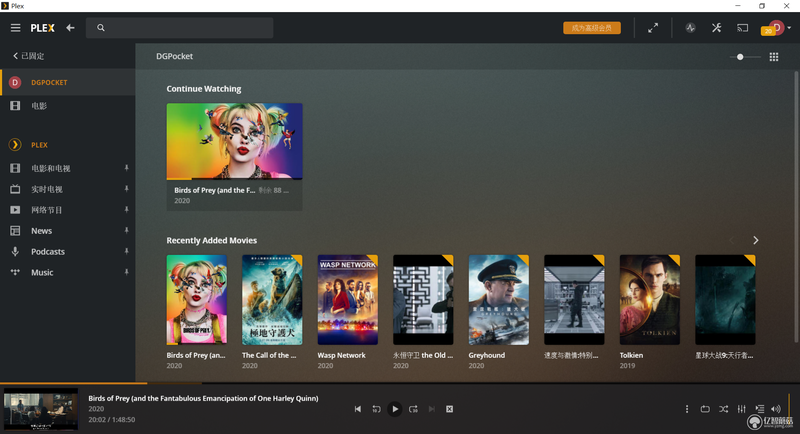
Task: Open the activity pulse icon
Action: pos(690,28)
